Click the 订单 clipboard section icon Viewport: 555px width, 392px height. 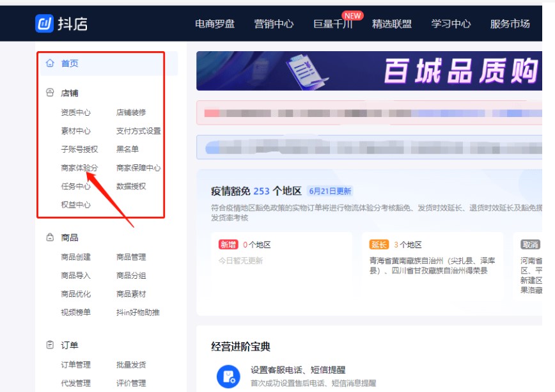point(50,345)
